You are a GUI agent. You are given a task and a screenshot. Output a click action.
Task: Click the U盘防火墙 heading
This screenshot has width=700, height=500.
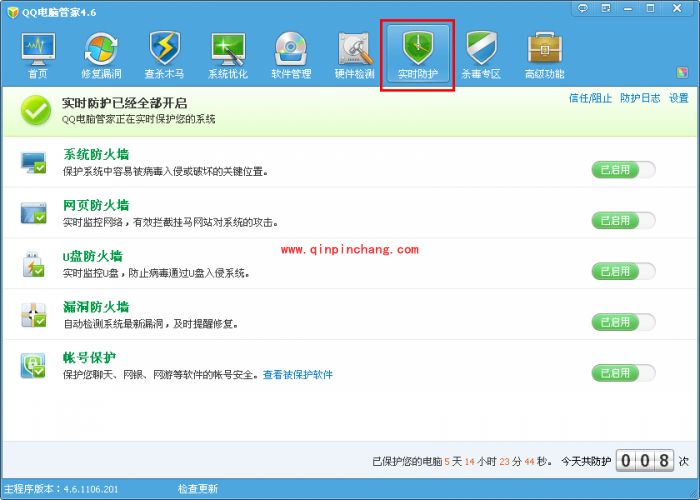[92, 256]
